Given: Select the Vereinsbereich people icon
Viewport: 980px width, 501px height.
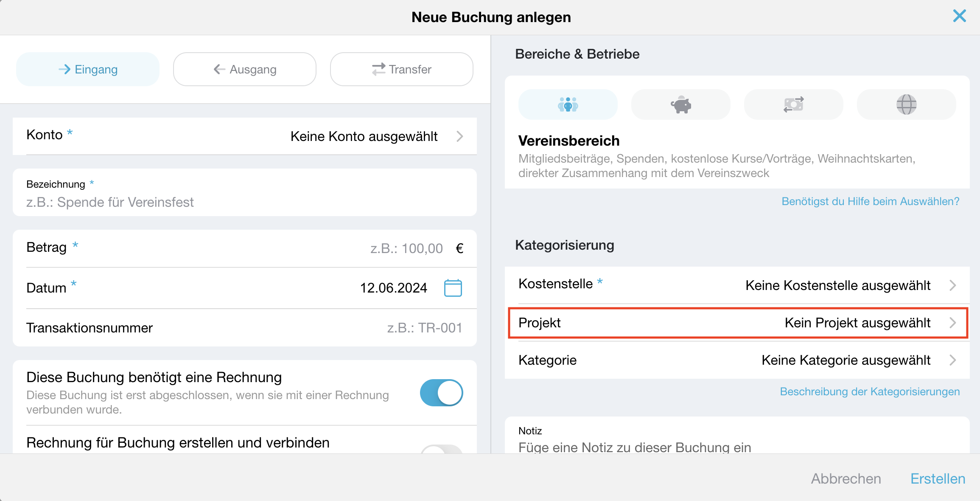Looking at the screenshot, I should click(x=568, y=104).
